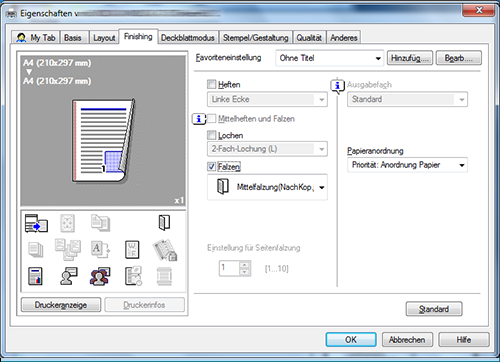500x362 pixels.
Task: Open the Anderes tab
Action: [344, 38]
